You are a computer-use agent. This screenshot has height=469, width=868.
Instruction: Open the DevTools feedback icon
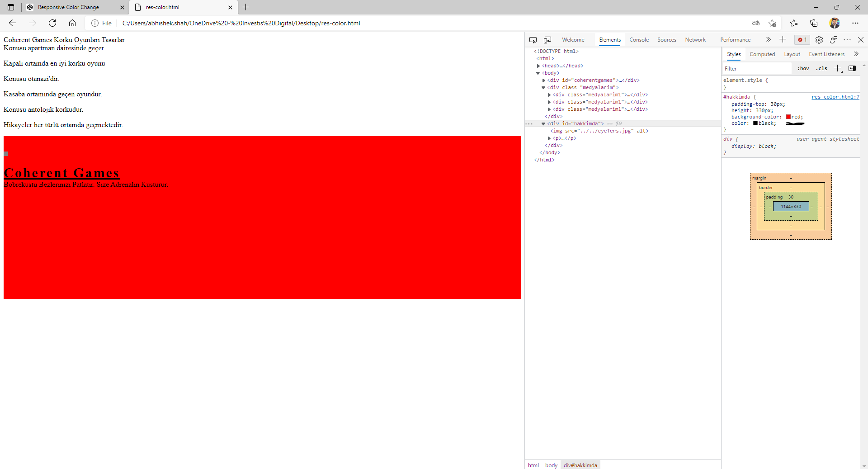pyautogui.click(x=834, y=40)
